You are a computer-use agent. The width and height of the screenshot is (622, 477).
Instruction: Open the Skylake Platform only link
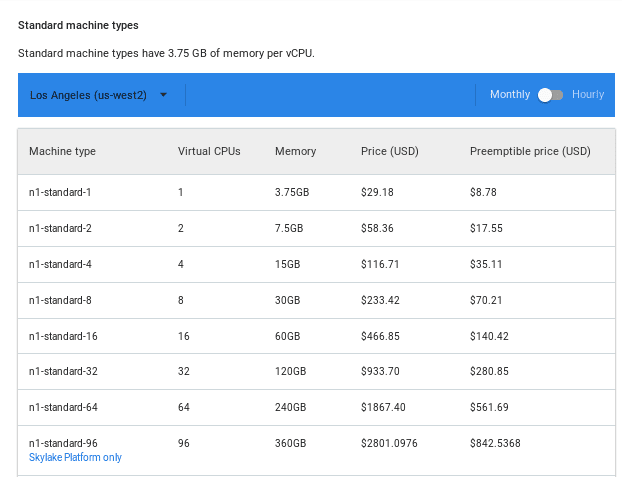[75, 457]
